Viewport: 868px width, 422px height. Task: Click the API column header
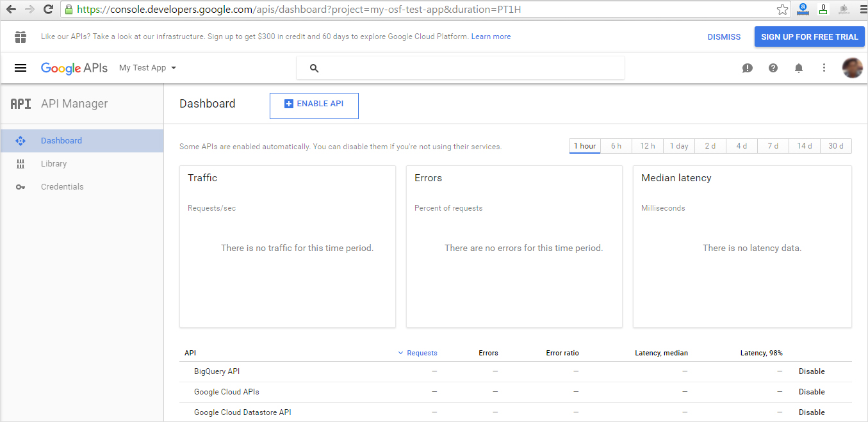[x=190, y=353]
